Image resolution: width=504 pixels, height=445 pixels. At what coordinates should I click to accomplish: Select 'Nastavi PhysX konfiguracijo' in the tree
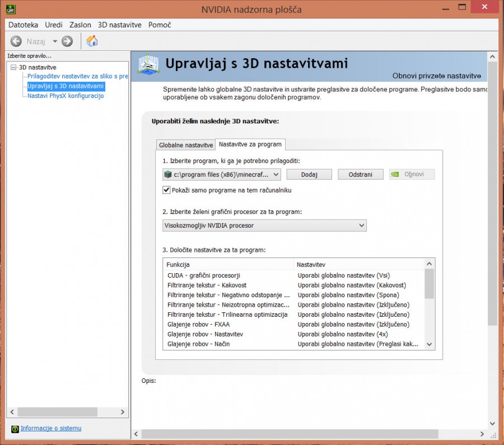(66, 96)
